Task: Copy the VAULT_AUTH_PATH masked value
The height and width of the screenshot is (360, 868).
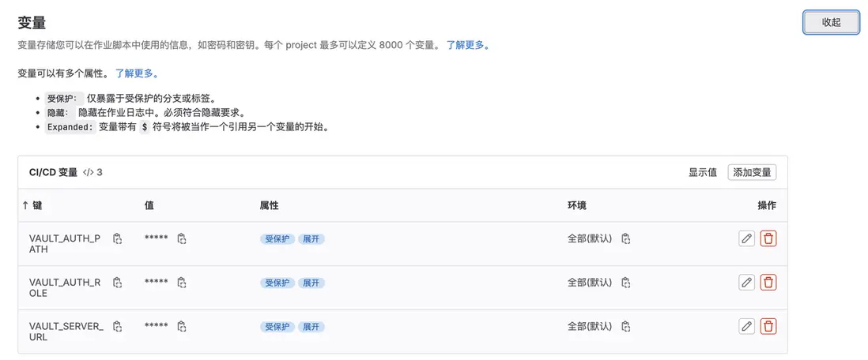Action: point(181,238)
